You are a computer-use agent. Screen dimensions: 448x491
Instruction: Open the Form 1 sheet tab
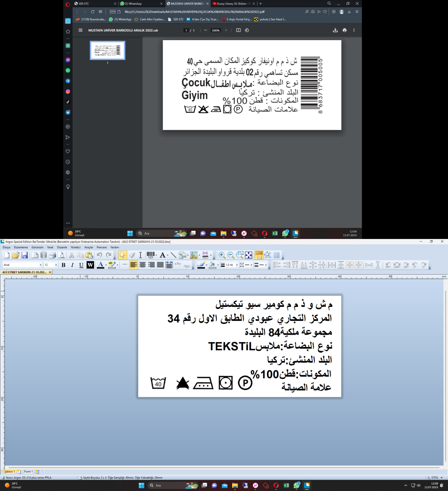[x=28, y=471]
